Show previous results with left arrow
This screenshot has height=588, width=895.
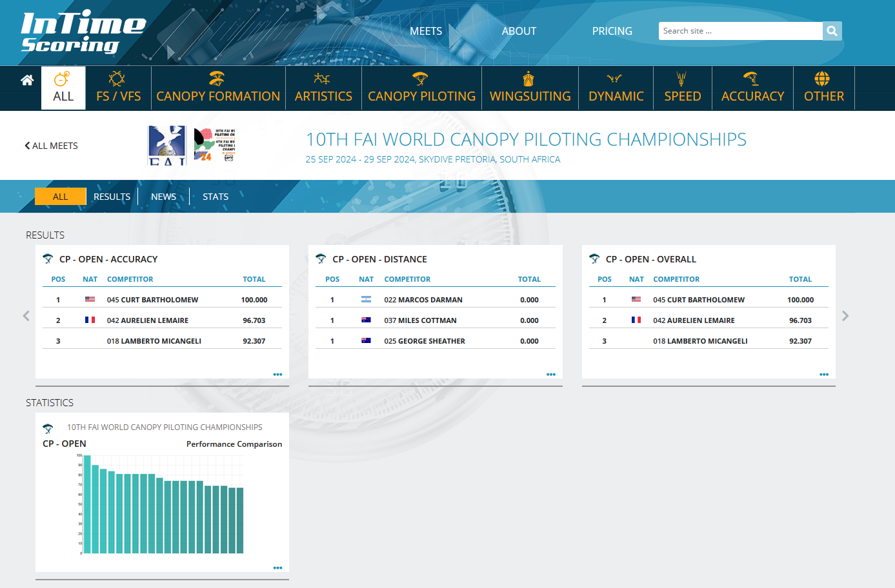coord(26,316)
